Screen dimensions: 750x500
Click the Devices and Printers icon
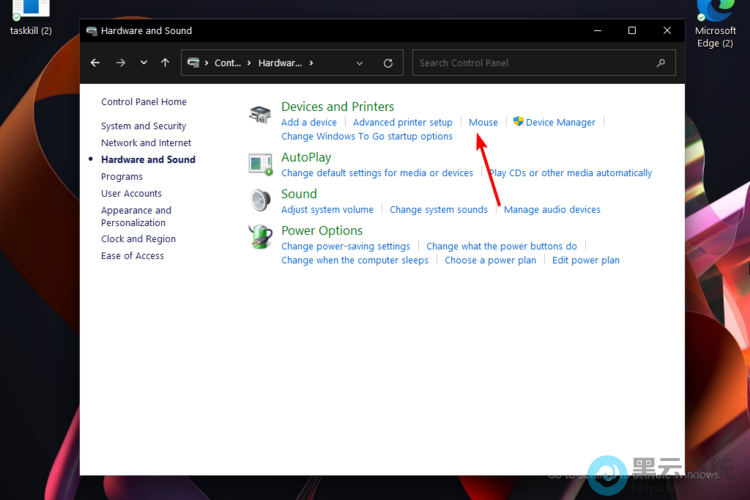pos(260,115)
